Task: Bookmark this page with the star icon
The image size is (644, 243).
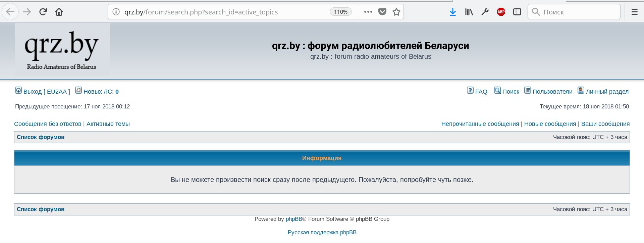Action: click(x=396, y=12)
